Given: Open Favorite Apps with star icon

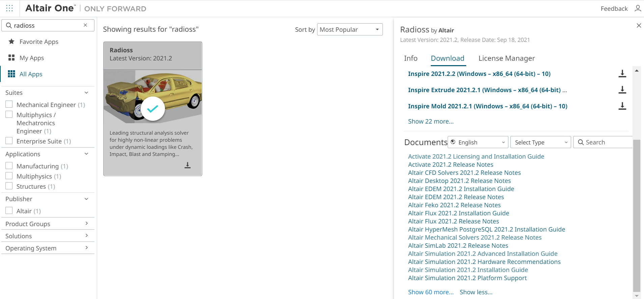Looking at the screenshot, I should 39,42.
